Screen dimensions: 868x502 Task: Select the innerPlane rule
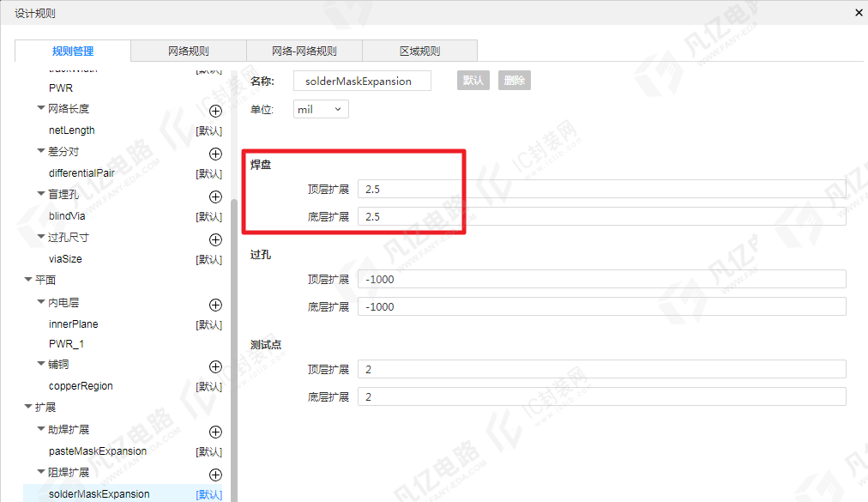pyautogui.click(x=74, y=324)
